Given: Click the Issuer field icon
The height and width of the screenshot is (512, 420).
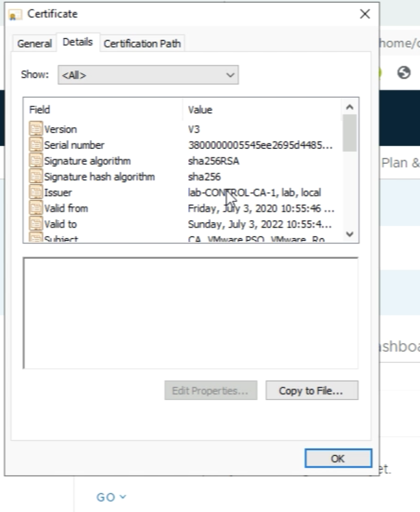Looking at the screenshot, I should pos(36,192).
